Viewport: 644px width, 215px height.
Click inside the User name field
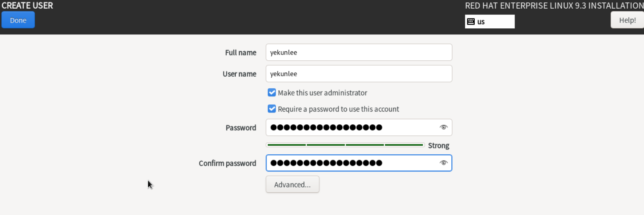(359, 74)
